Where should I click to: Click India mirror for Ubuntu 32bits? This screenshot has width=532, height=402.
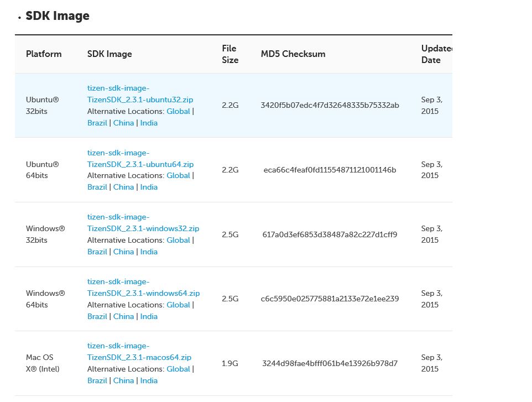point(149,123)
